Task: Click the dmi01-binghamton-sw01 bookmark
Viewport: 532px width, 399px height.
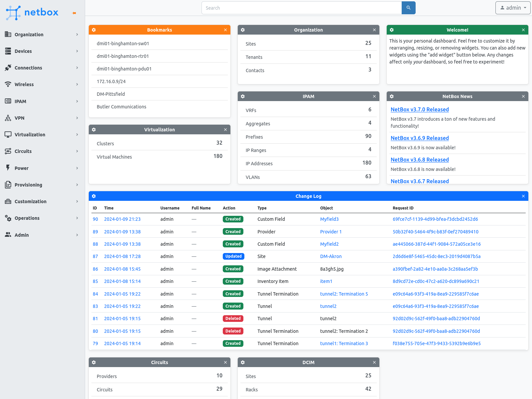Action: click(x=122, y=43)
